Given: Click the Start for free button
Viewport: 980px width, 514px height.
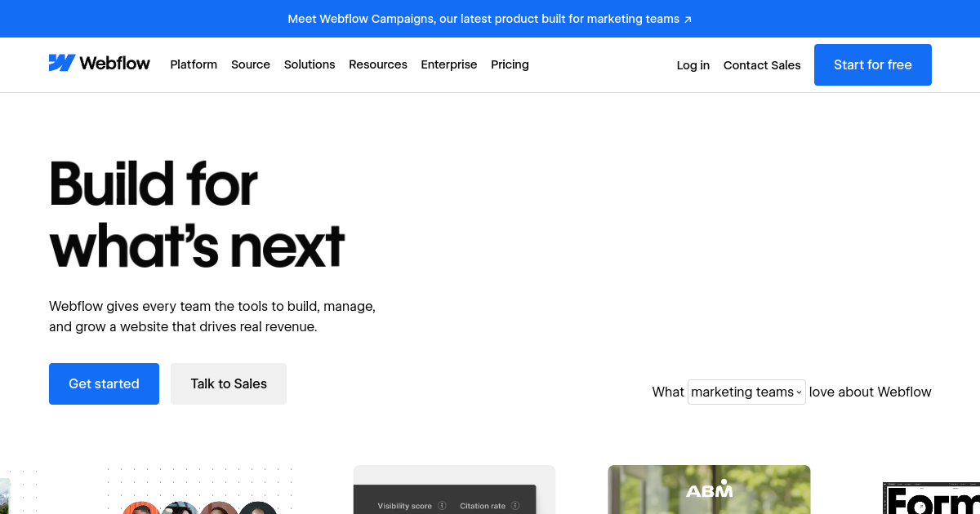Looking at the screenshot, I should point(873,65).
